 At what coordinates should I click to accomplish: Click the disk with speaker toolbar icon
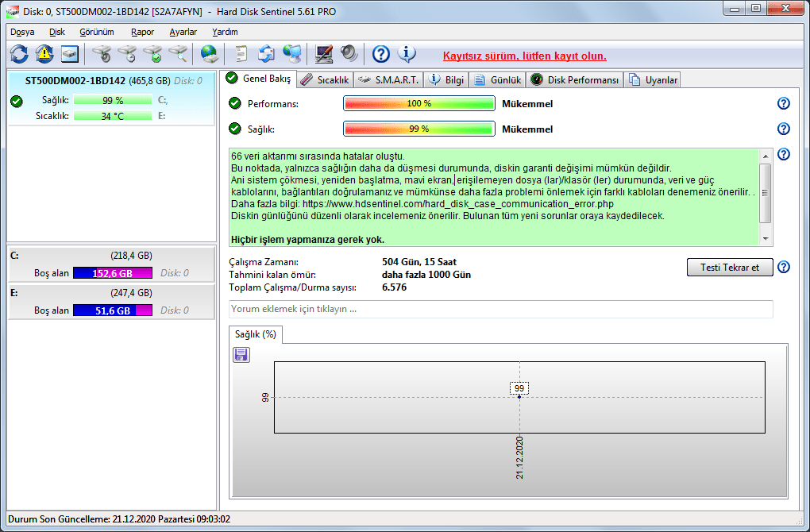pyautogui.click(x=102, y=54)
